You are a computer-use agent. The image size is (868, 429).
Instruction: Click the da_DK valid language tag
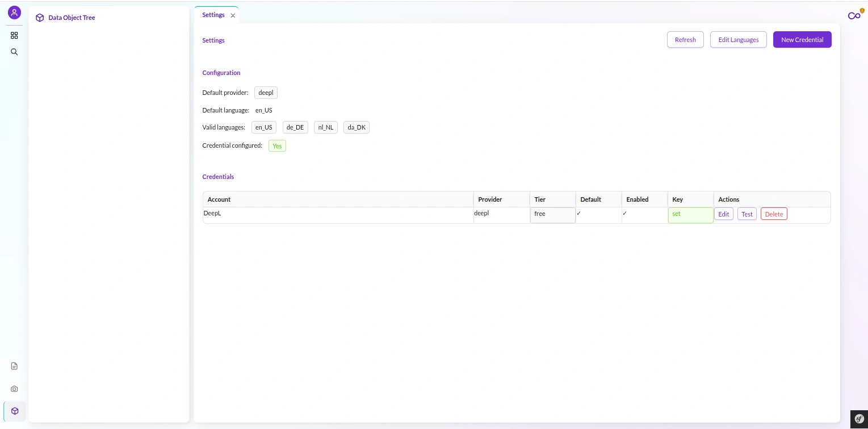point(357,127)
